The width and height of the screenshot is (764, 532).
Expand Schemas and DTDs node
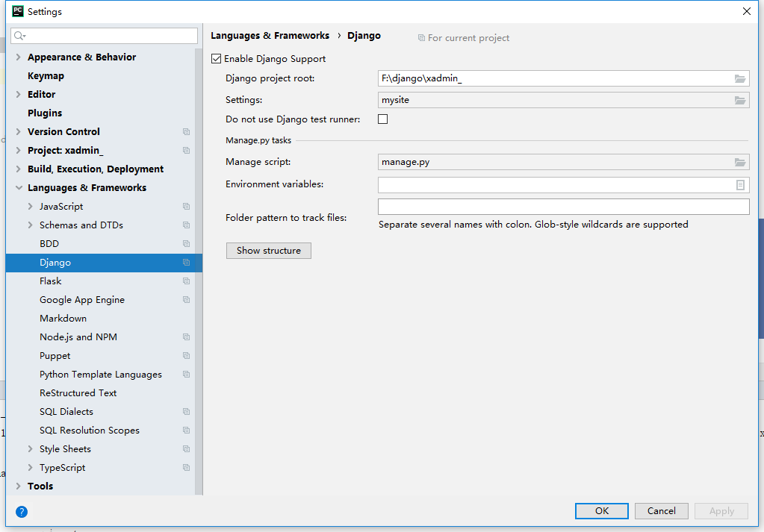point(30,225)
